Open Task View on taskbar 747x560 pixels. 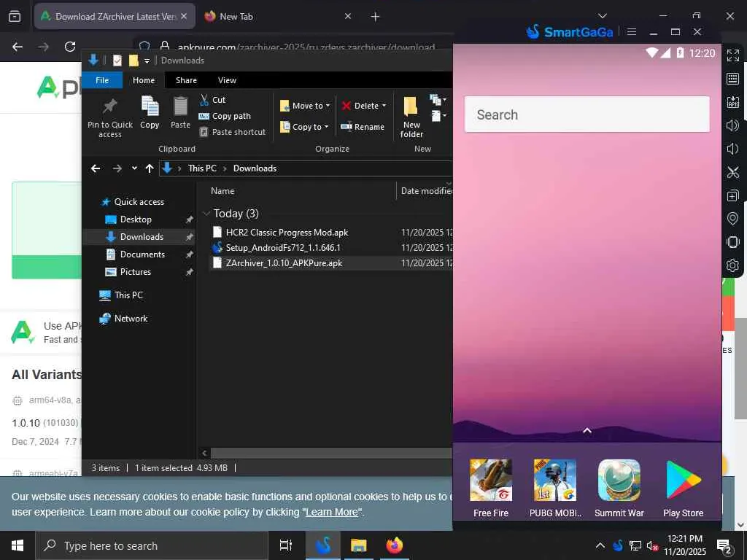[x=285, y=545]
